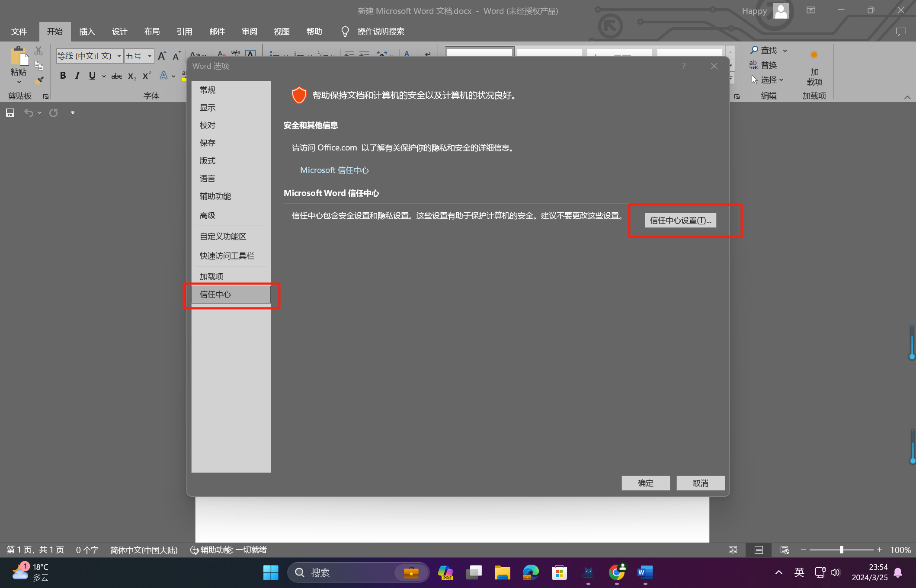Click the increase font size icon
916x588 pixels.
pyautogui.click(x=162, y=56)
